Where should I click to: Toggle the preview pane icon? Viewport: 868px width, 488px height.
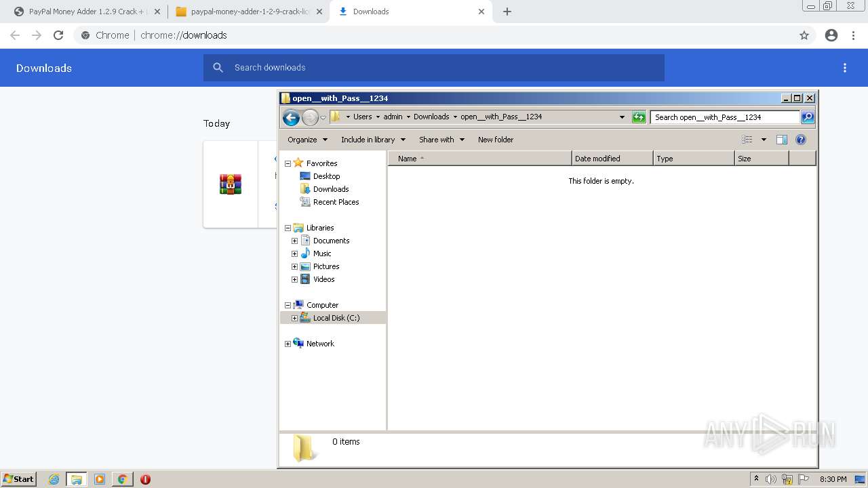click(782, 140)
